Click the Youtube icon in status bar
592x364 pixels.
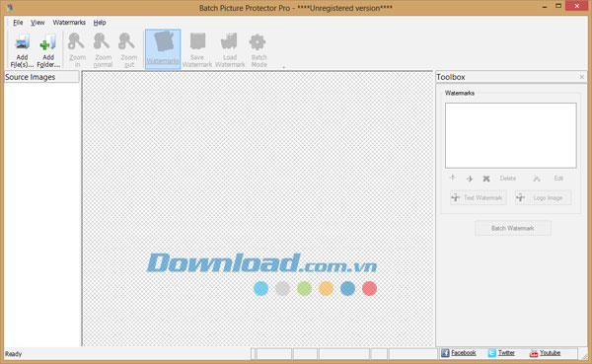click(x=534, y=353)
